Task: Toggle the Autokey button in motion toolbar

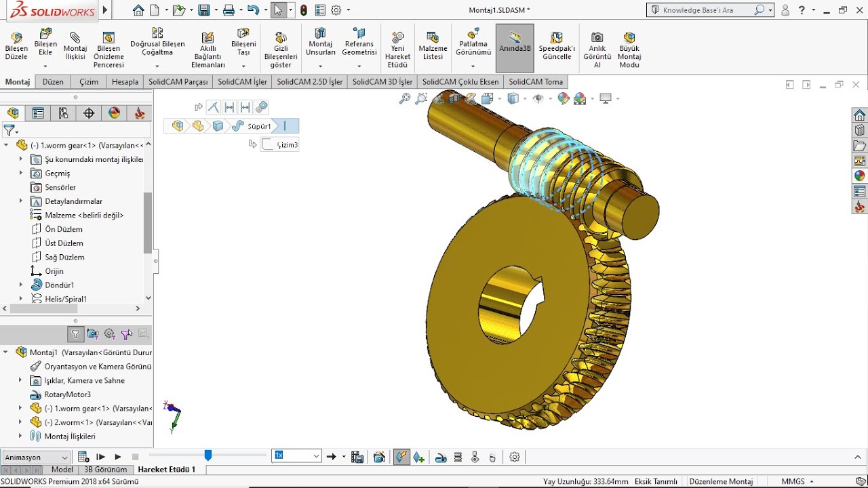Action: click(401, 457)
